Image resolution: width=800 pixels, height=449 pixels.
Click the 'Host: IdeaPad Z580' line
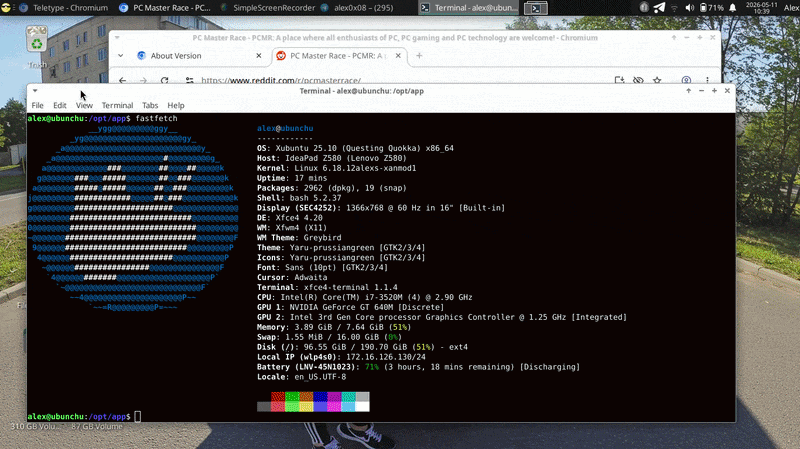332,158
